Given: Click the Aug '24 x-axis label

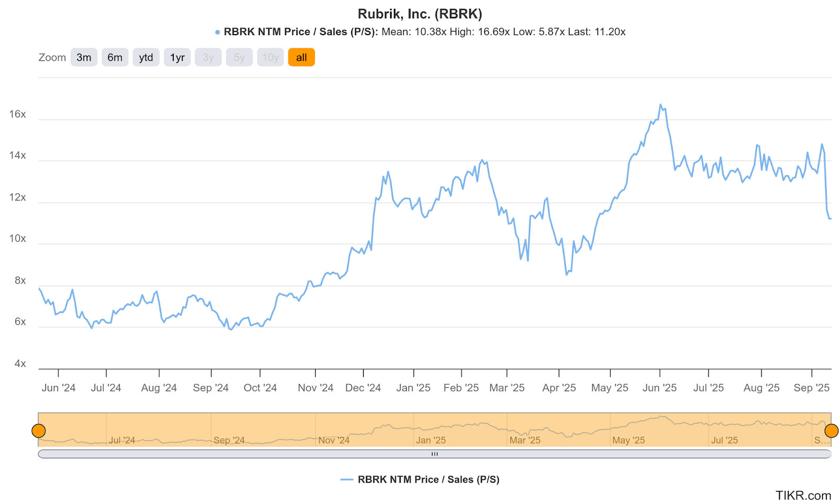Looking at the screenshot, I should click(x=159, y=387).
